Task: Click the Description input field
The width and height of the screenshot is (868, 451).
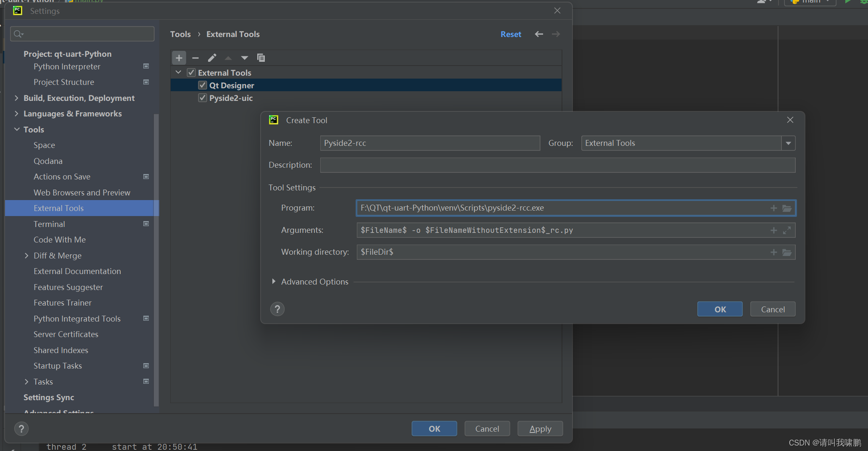Action: coord(557,165)
